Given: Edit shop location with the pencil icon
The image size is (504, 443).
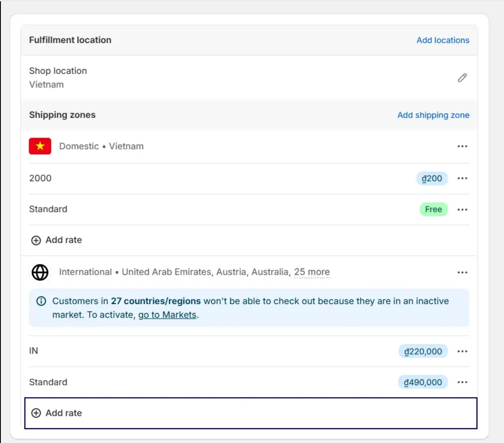Looking at the screenshot, I should (462, 78).
